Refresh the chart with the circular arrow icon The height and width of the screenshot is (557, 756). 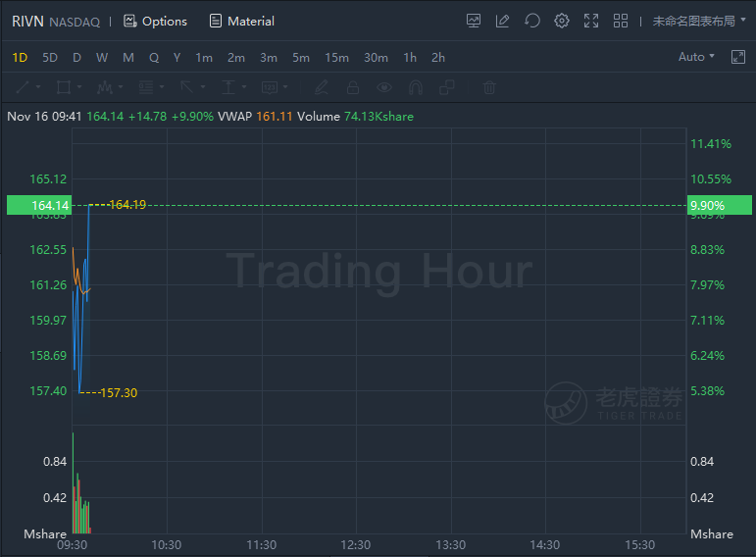pyautogui.click(x=532, y=21)
